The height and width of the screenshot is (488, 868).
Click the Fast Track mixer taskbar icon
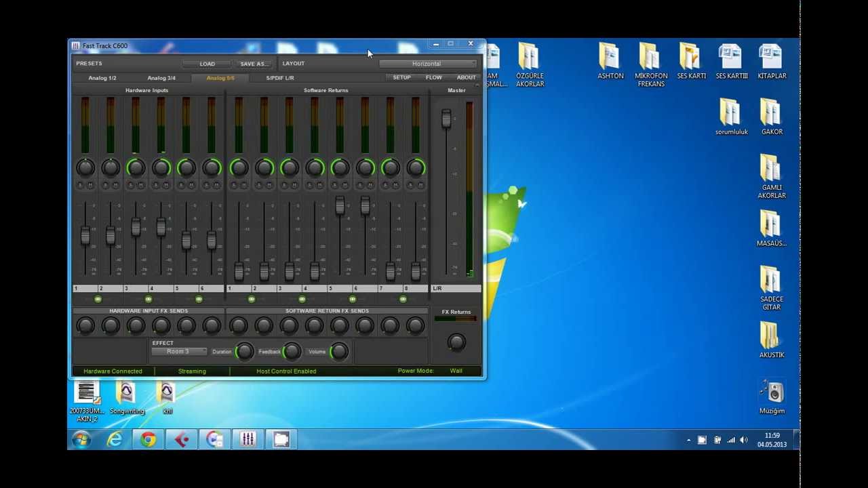(248, 439)
